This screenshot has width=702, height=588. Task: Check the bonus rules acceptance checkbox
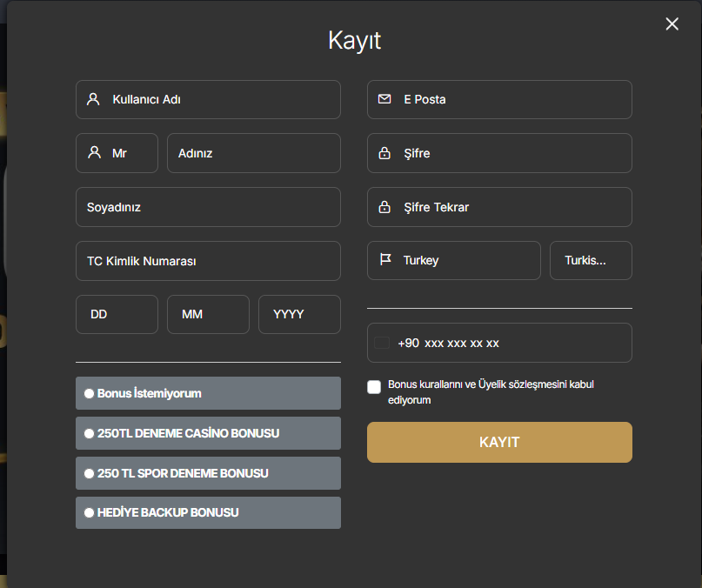pyautogui.click(x=374, y=387)
